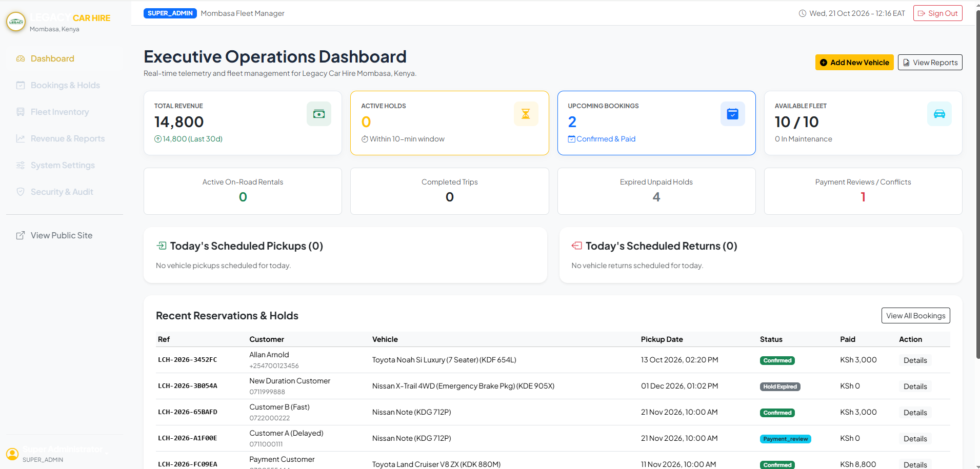This screenshot has height=469, width=980.
Task: Click the Super Administrator avatar icon
Action: [12, 454]
